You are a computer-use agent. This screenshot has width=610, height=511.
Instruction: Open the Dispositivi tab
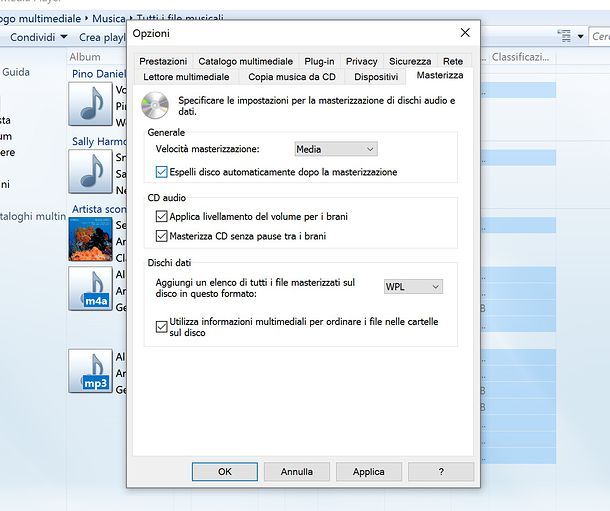[x=376, y=77]
